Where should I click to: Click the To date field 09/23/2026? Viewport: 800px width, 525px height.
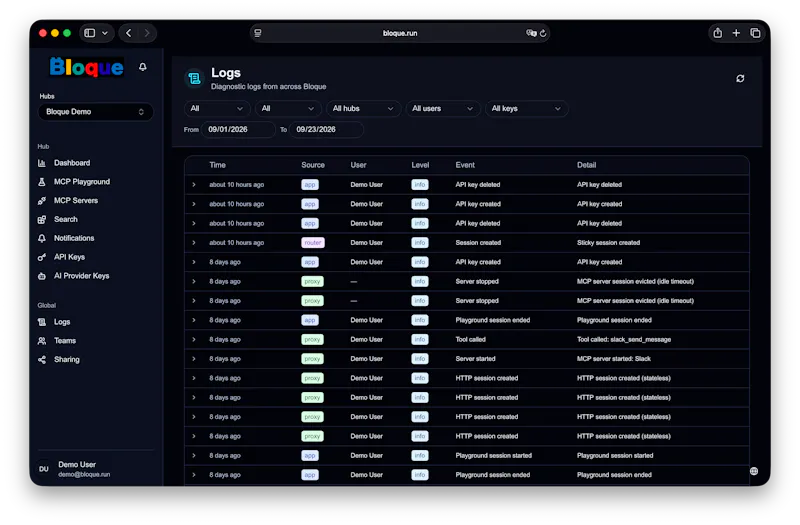327,130
